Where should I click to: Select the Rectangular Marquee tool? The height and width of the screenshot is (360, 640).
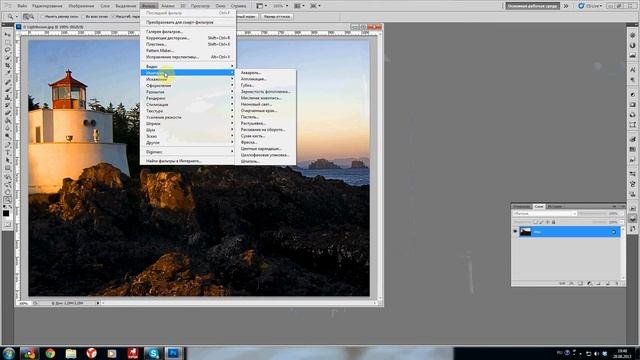[7, 42]
